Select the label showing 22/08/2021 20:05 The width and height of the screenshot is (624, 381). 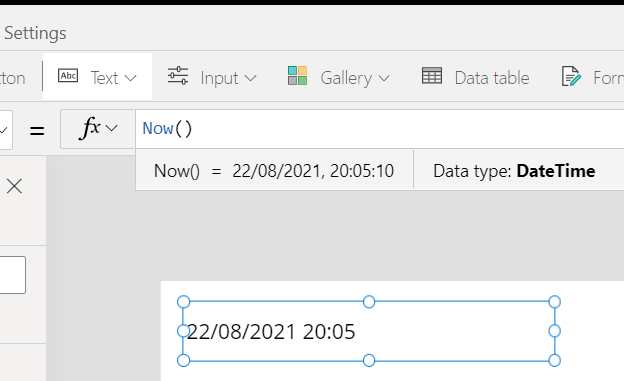(369, 331)
